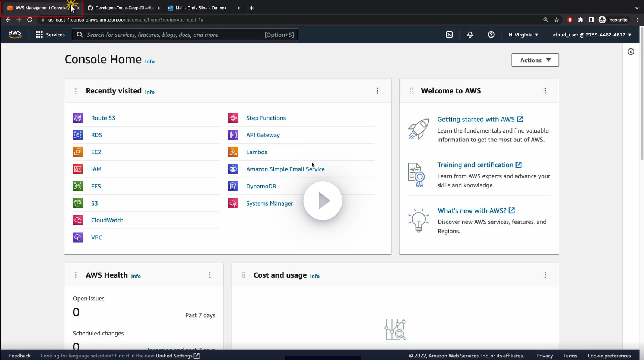Open the browser side panel icon

pos(591,20)
